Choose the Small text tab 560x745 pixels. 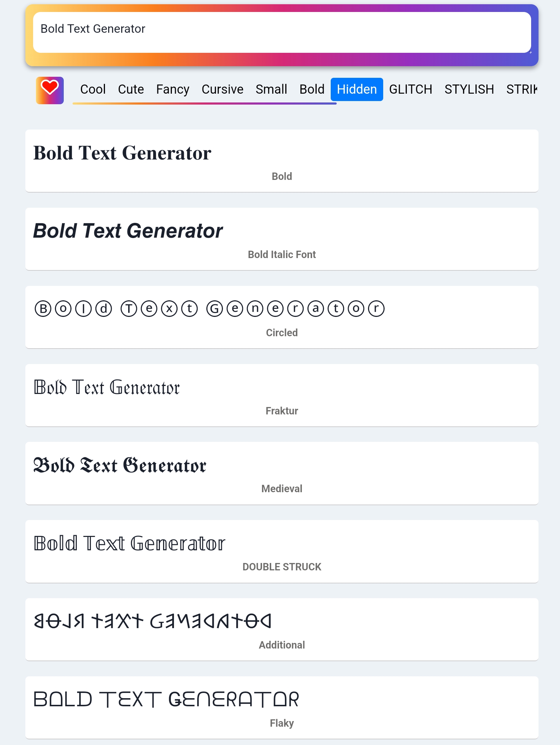click(x=271, y=89)
